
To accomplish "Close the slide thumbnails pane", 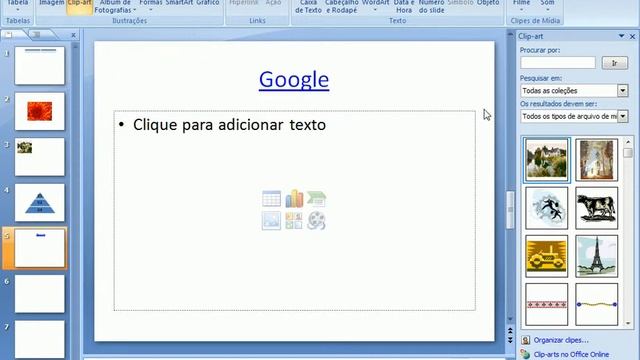I will pos(73,36).
